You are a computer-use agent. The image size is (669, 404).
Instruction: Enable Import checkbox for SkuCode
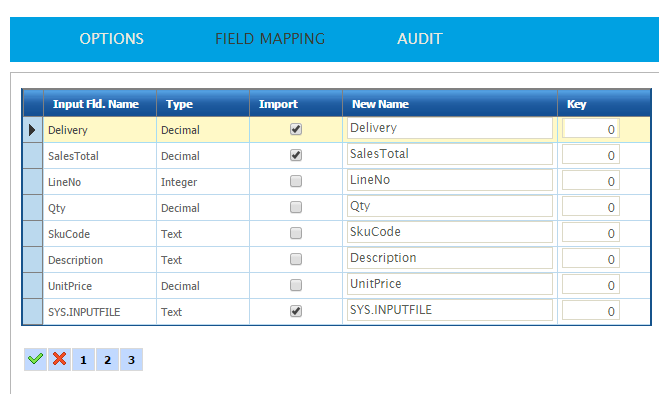pos(295,233)
